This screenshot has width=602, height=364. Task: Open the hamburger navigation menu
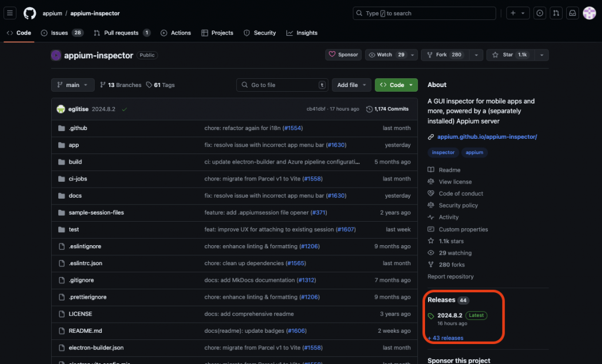click(10, 13)
